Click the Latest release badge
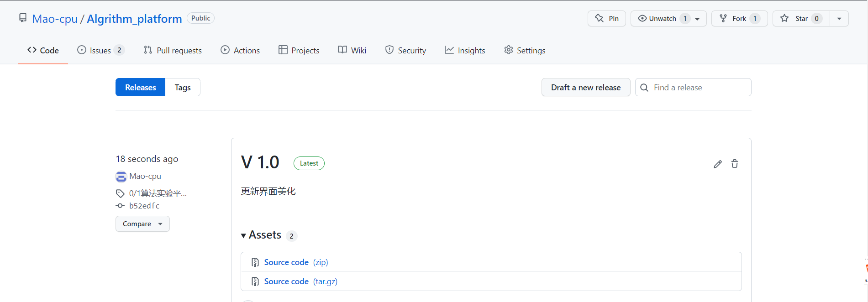 coord(309,163)
